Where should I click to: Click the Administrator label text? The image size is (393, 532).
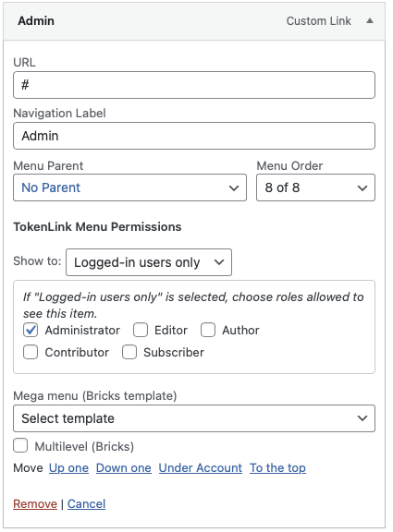(x=82, y=330)
